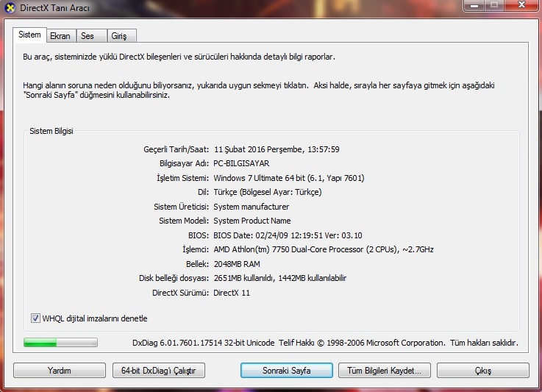Click the Yardım button

tap(60, 371)
